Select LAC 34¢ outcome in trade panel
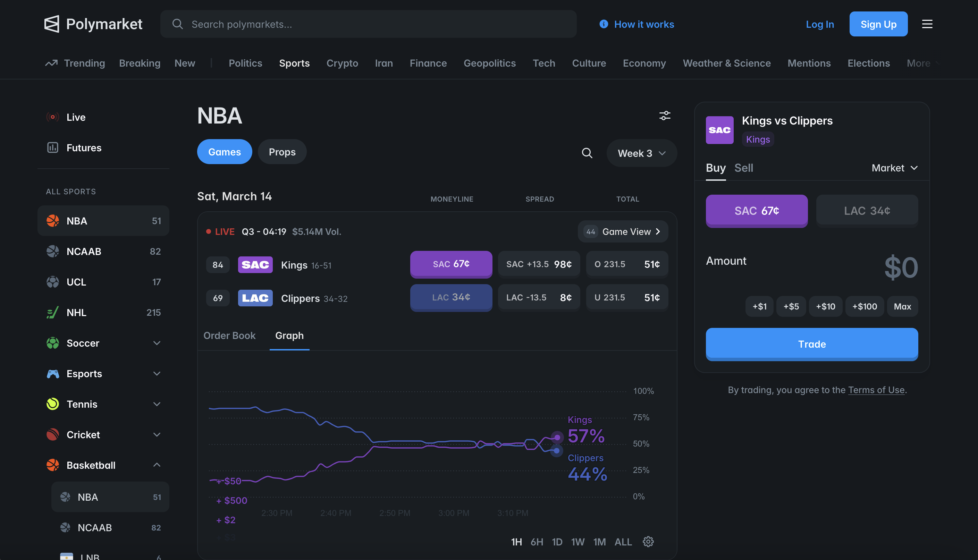The image size is (978, 560). point(867,210)
